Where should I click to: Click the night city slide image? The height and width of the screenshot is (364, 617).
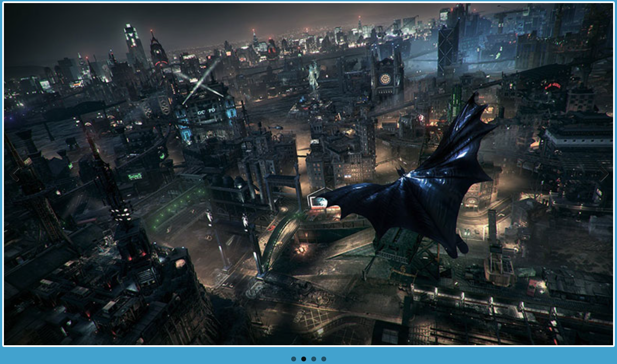(308, 174)
